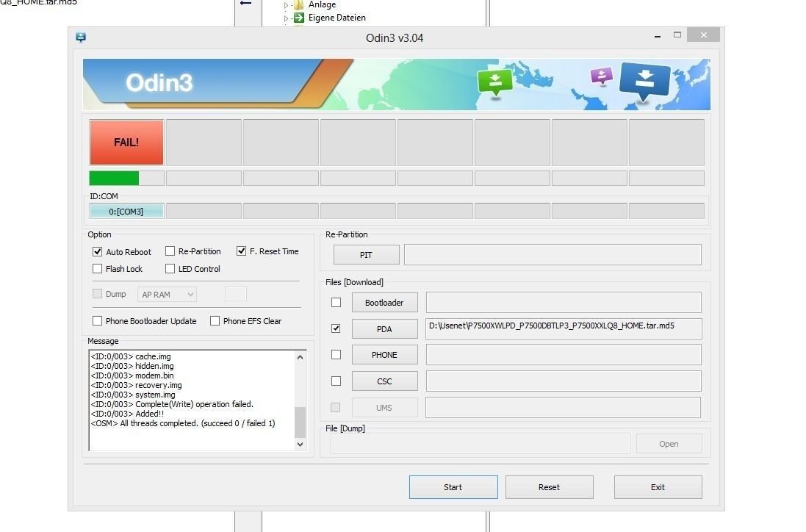The height and width of the screenshot is (532, 806).
Task: Click the Exit button
Action: pos(658,486)
